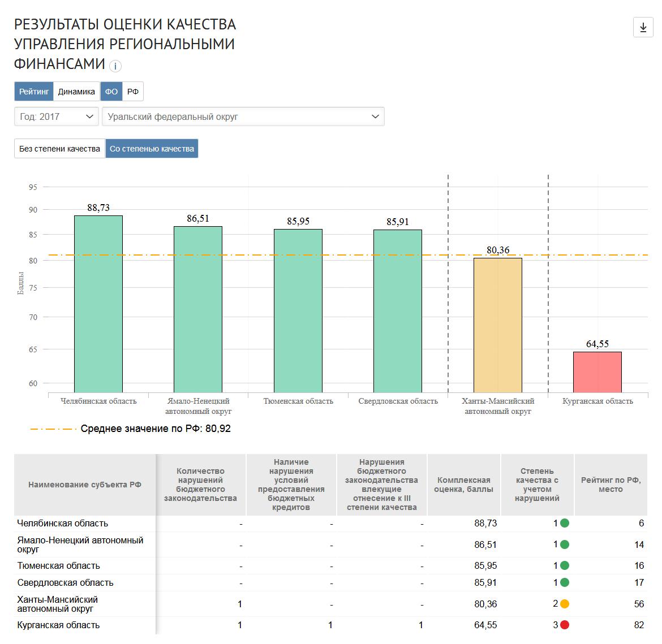
Task: Switch scope to РФ
Action: (x=133, y=92)
